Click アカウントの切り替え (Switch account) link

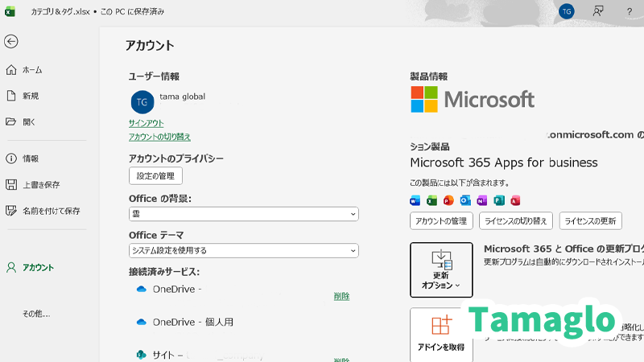(x=159, y=137)
